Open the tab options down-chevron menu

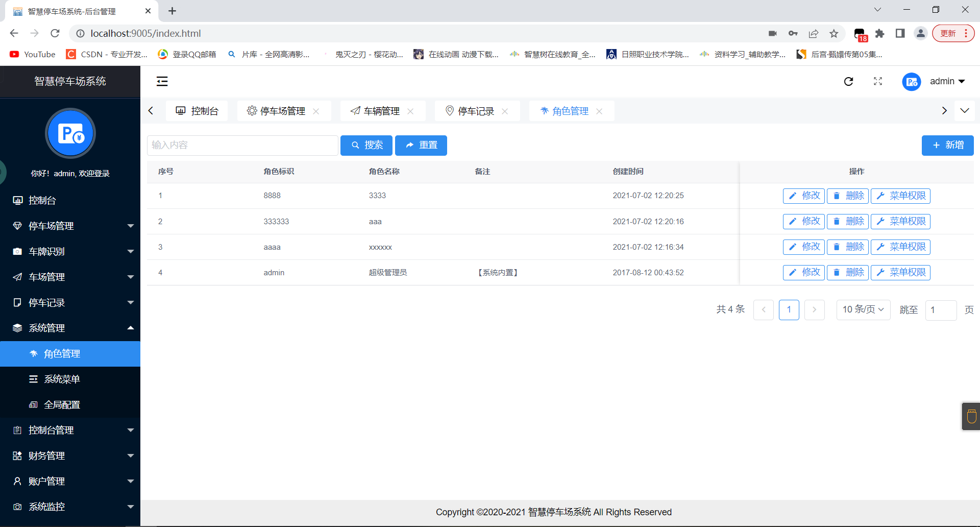pyautogui.click(x=965, y=111)
